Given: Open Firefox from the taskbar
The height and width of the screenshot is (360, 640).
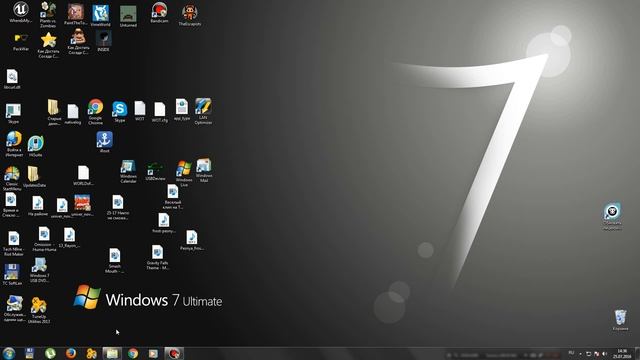Looking at the screenshot, I should pyautogui.click(x=71, y=353).
